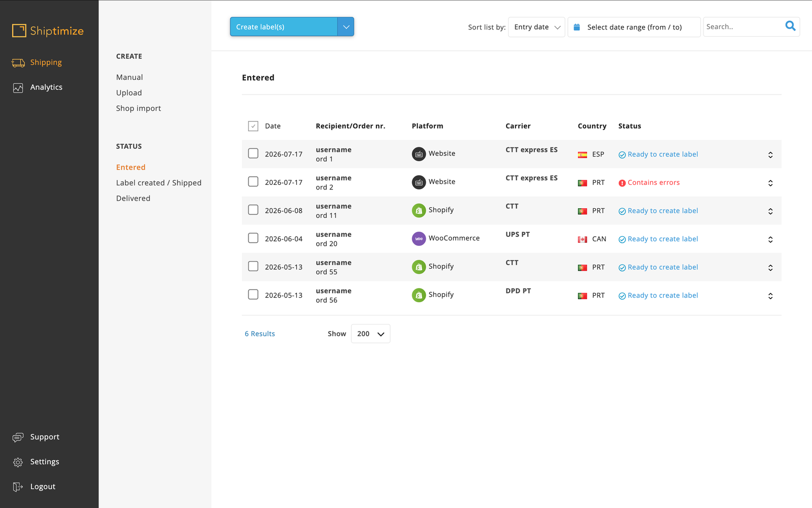Open Shop import
This screenshot has height=508, width=812.
[139, 108]
